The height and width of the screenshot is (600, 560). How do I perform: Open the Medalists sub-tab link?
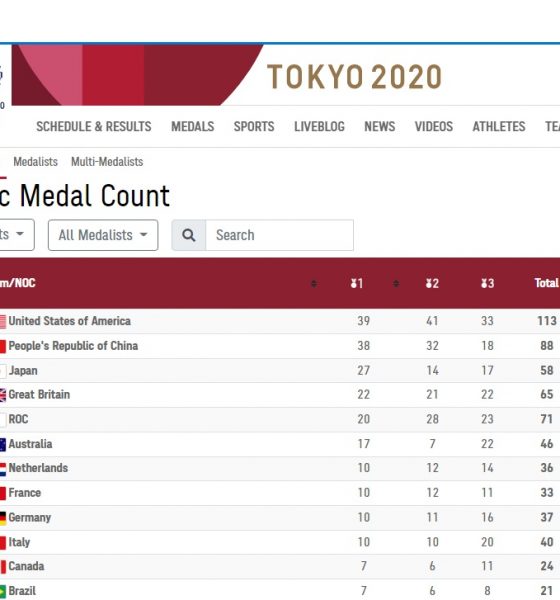click(36, 162)
